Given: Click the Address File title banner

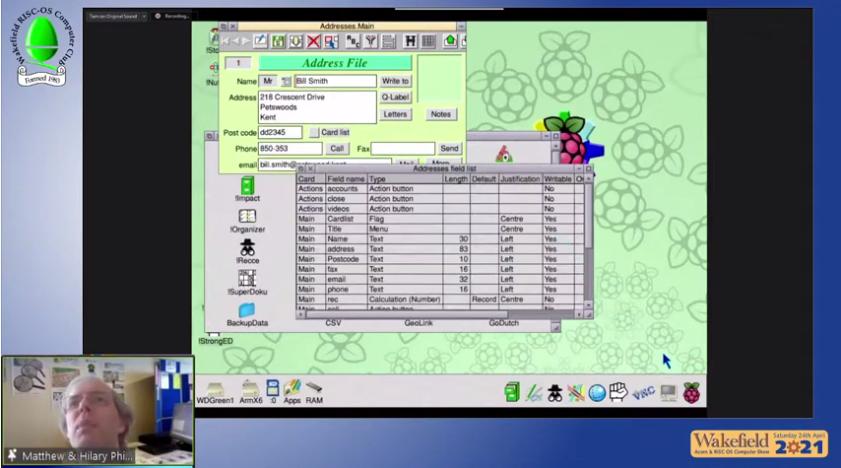Looking at the screenshot, I should tap(335, 63).
